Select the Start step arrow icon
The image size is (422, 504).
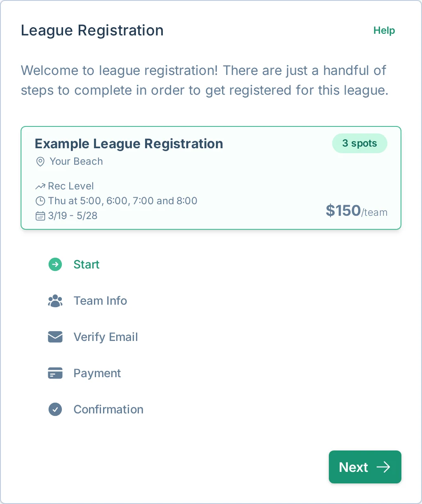click(x=55, y=264)
